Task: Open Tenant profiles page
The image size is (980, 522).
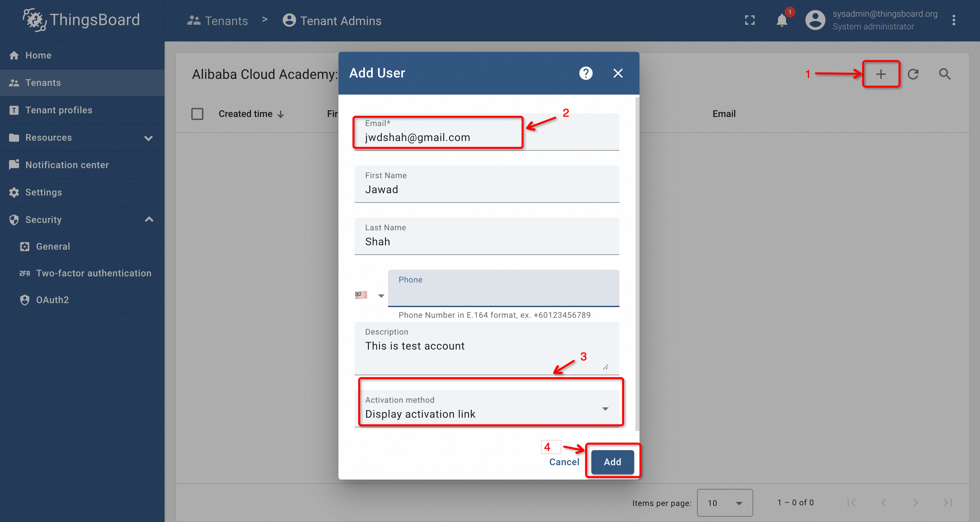Action: coord(82,110)
